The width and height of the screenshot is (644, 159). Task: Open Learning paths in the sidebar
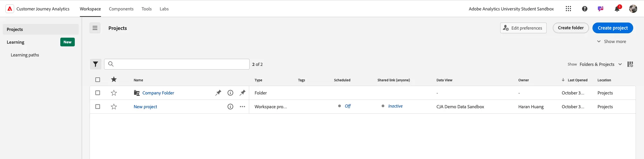click(25, 55)
